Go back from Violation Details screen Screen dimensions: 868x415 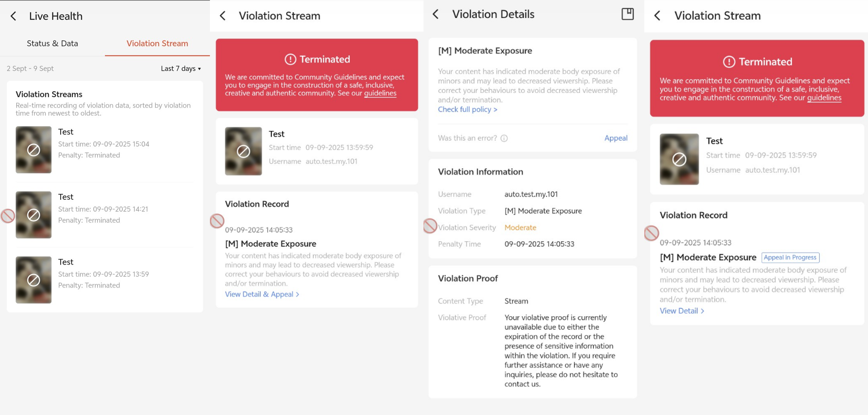click(x=436, y=14)
